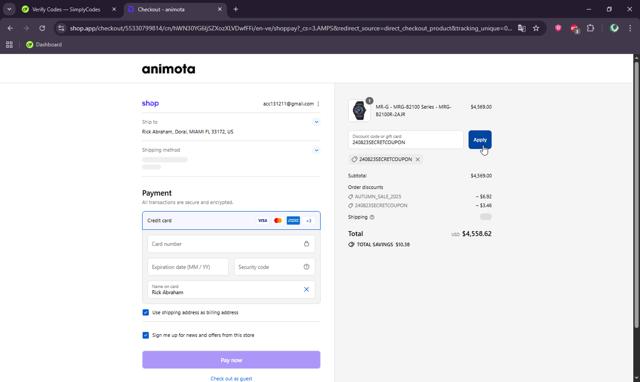The image size is (640, 382).
Task: Bookmark this page with the star icon
Action: coord(536,28)
